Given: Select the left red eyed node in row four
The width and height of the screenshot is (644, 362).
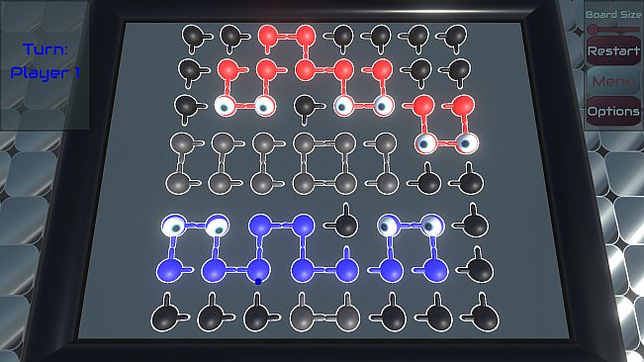Looking at the screenshot, I should pos(425,142).
